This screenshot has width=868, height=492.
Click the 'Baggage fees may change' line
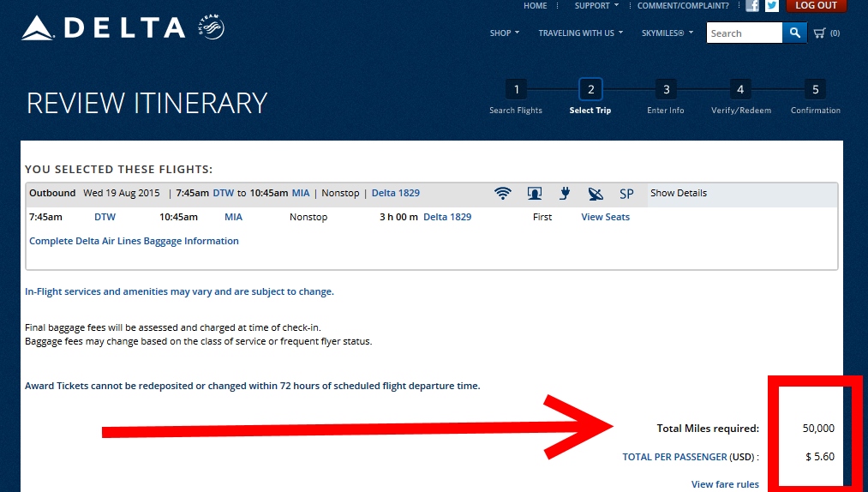click(x=198, y=341)
